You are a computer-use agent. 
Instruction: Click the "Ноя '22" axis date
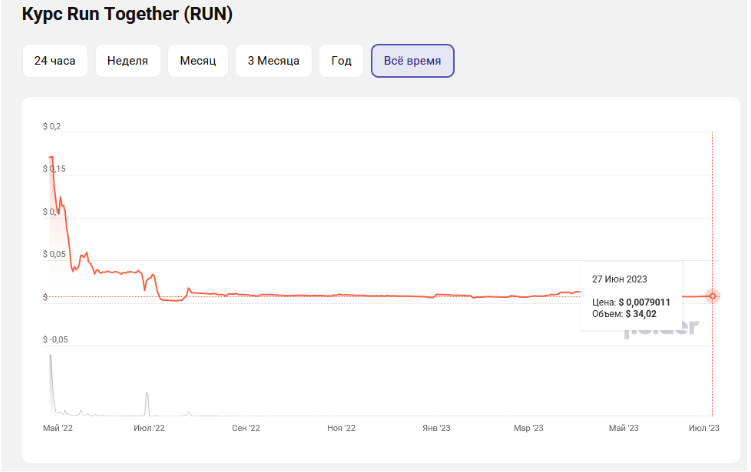[341, 428]
